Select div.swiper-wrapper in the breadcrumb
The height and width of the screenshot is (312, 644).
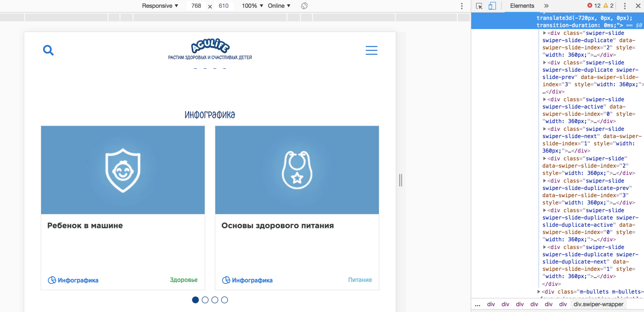coord(598,304)
